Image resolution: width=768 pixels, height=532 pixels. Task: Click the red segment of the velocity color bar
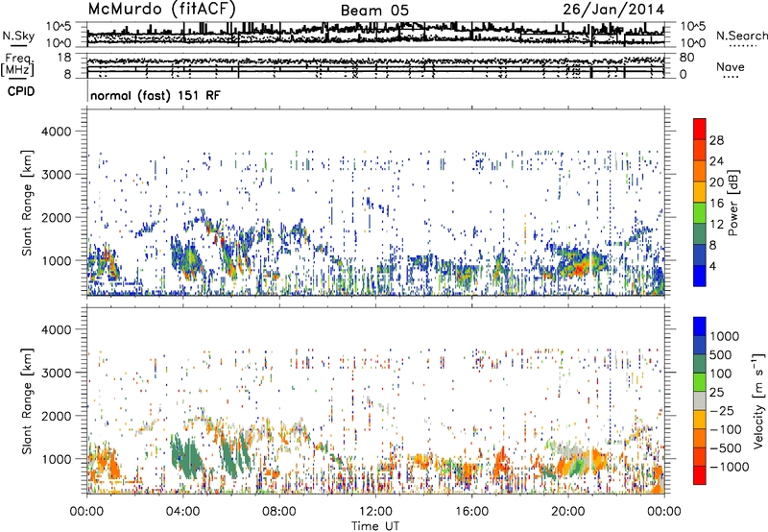pos(700,474)
